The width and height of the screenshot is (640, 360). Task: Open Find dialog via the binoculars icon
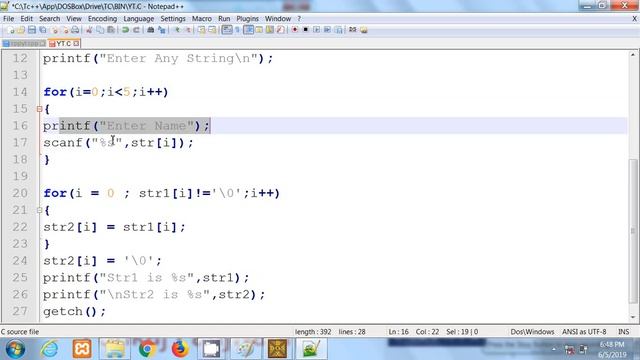[x=151, y=30]
